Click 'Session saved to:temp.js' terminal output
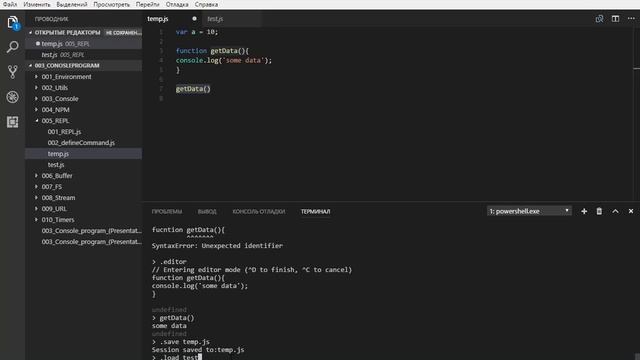Image resolution: width=640 pixels, height=360 pixels. (x=198, y=350)
